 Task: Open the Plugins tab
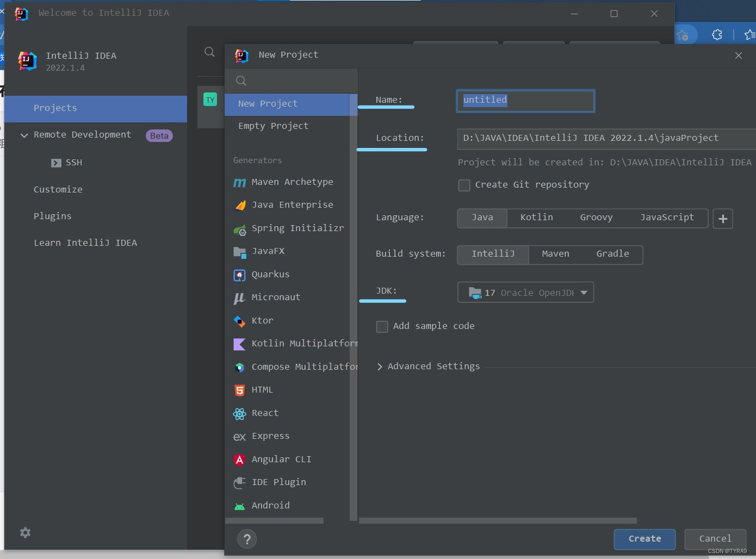tap(52, 216)
